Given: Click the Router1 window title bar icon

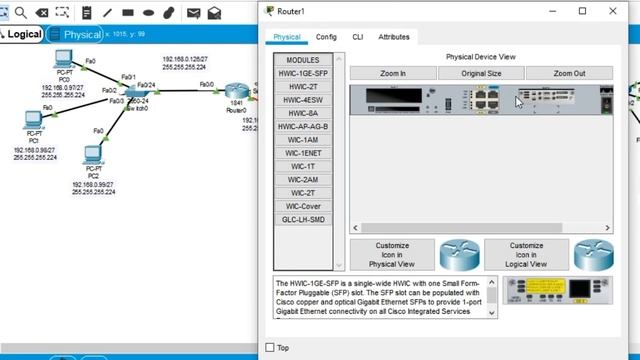Looking at the screenshot, I should 269,11.
